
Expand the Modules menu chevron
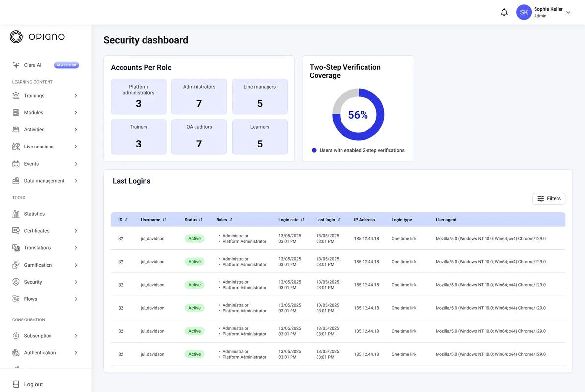pyautogui.click(x=76, y=113)
